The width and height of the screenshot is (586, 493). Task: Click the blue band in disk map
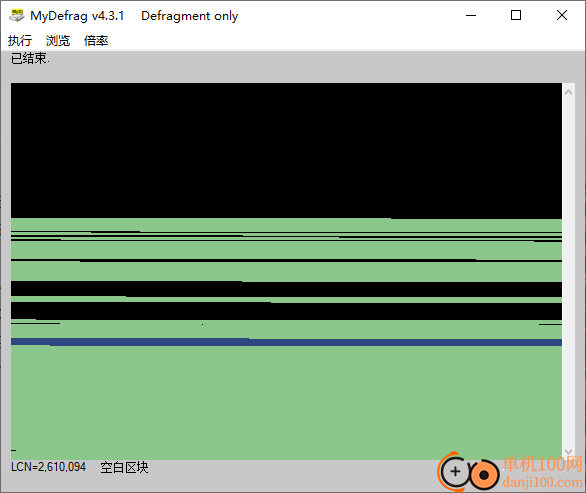[x=286, y=342]
